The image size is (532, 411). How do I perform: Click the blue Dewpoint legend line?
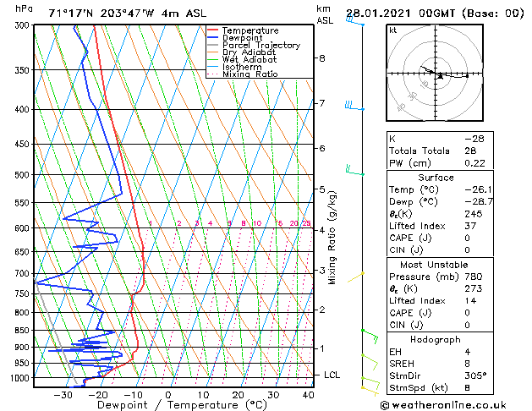click(213, 38)
